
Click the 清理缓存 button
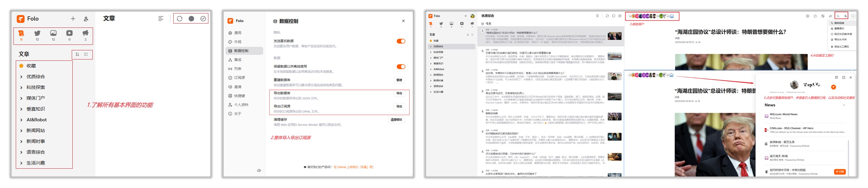396,120
